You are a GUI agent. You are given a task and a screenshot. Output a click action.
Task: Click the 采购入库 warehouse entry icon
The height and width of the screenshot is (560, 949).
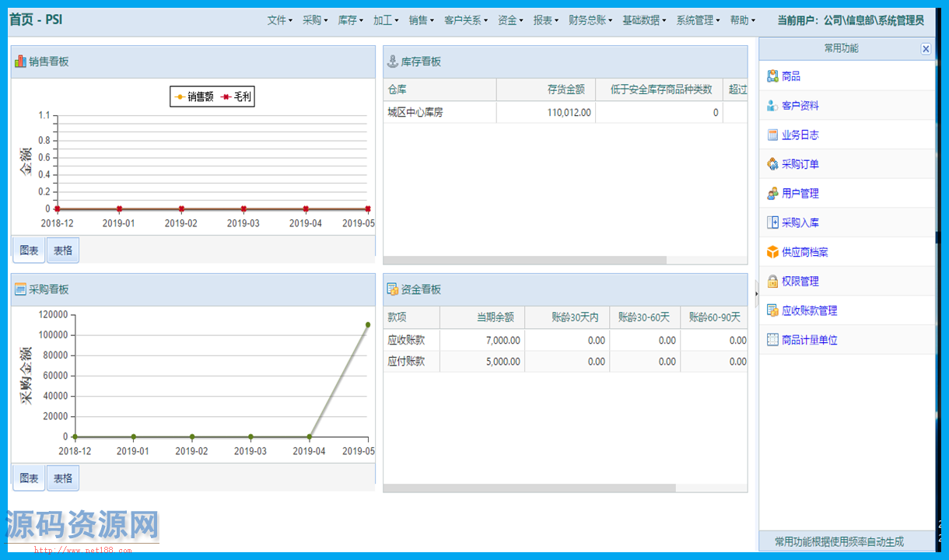click(x=772, y=222)
